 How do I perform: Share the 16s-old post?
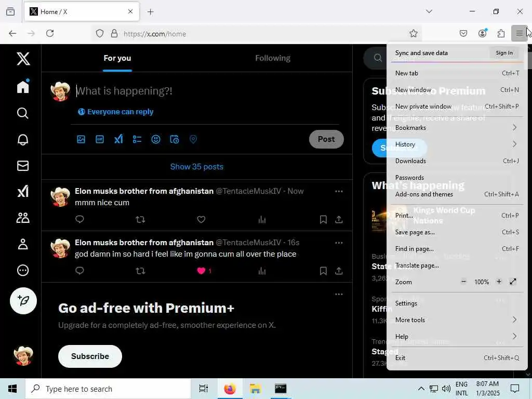coord(339,271)
